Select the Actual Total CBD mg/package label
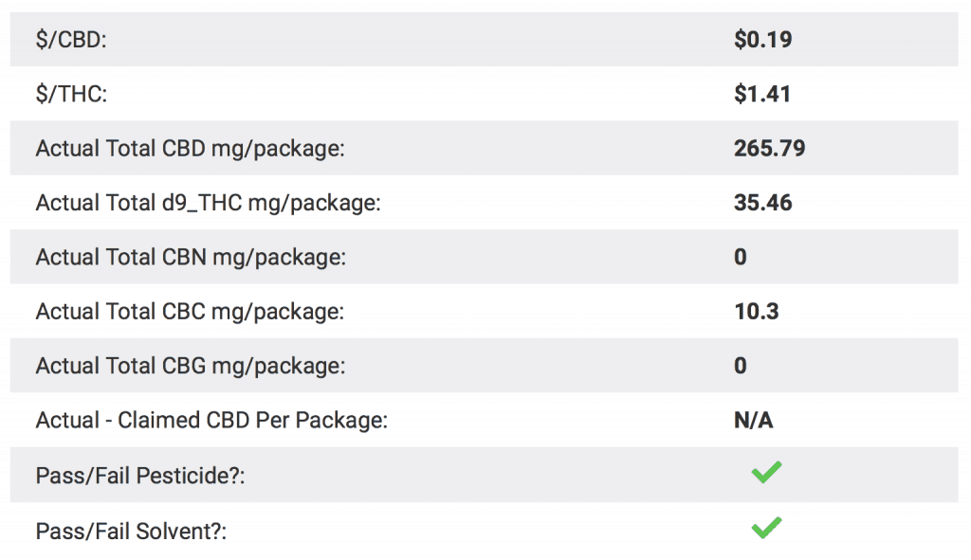This screenshot has width=971, height=560. click(190, 149)
